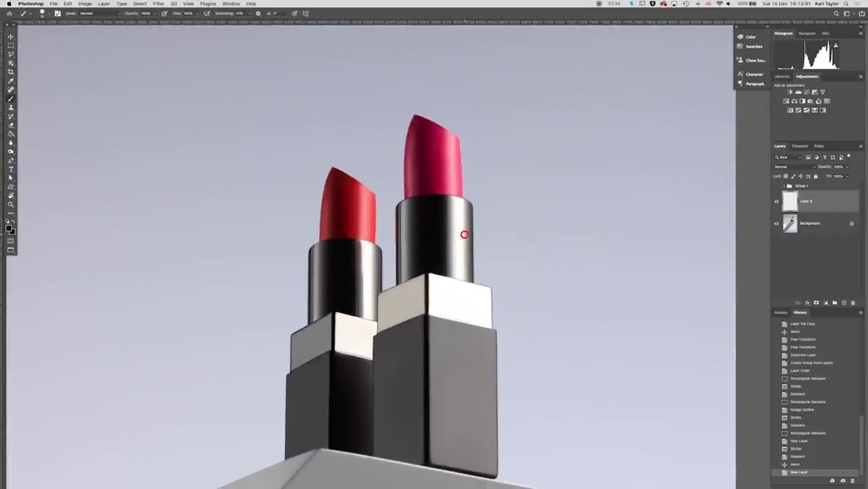
Task: Open the Swatches panel icon
Action: 740,46
